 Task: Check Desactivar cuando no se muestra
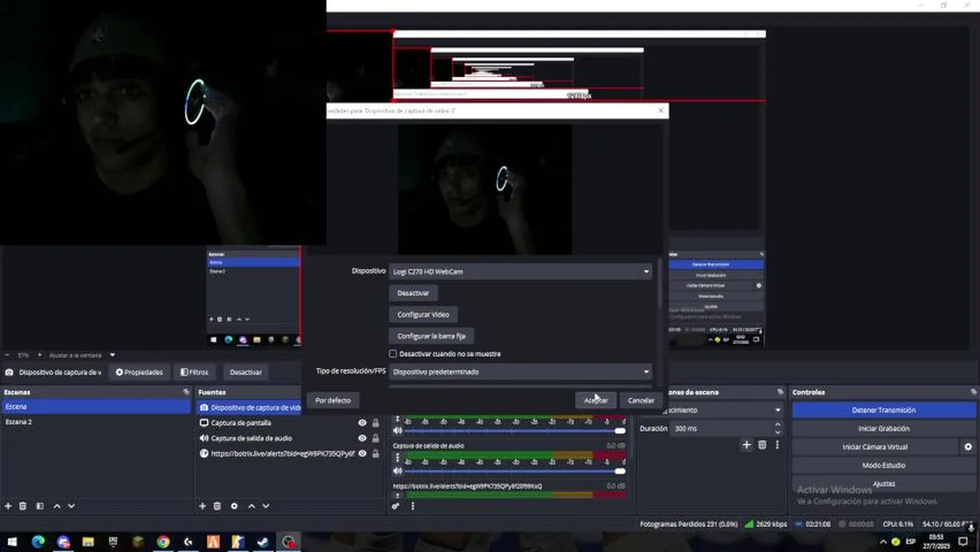point(393,353)
